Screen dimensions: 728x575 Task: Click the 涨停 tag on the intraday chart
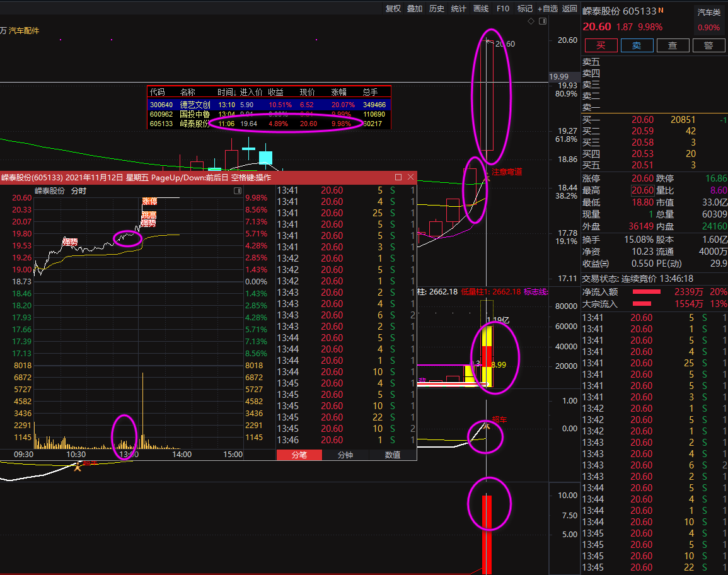click(149, 201)
